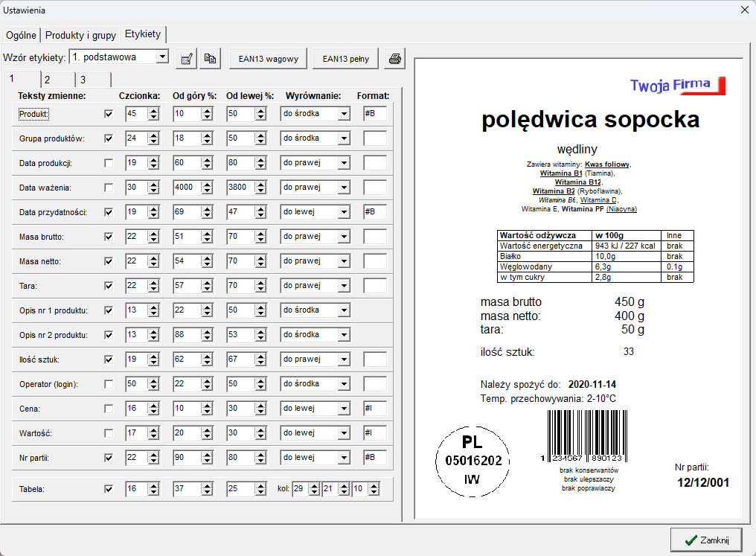Screen dimensions: 756x556
Task: Adjust Tabela third kol stepper
Action: [x=374, y=489]
